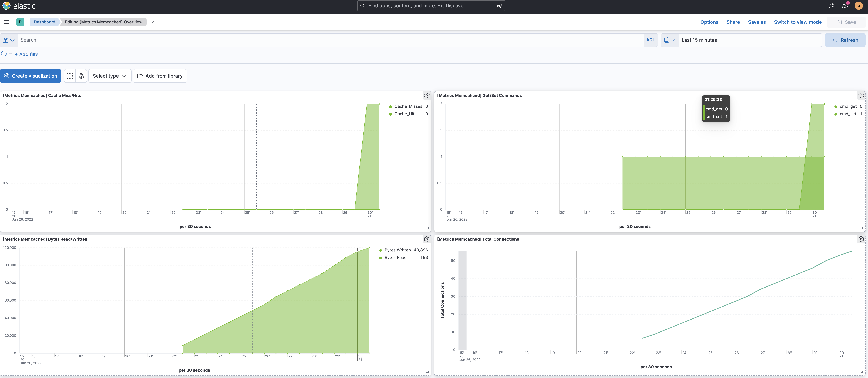Open settings gear on Total Connections panel
The height and width of the screenshot is (378, 868).
861,239
